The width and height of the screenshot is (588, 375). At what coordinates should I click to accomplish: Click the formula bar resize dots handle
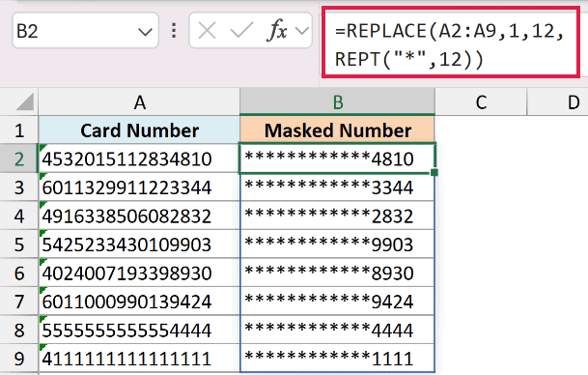[x=174, y=30]
